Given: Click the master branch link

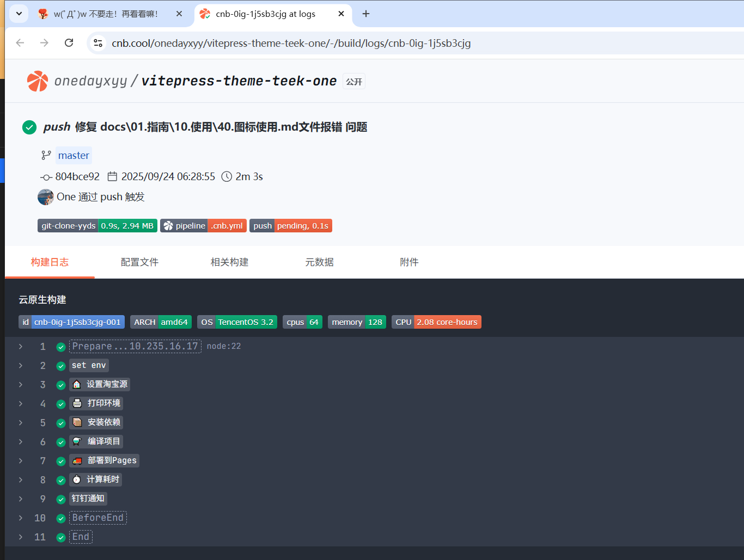Looking at the screenshot, I should coord(74,156).
